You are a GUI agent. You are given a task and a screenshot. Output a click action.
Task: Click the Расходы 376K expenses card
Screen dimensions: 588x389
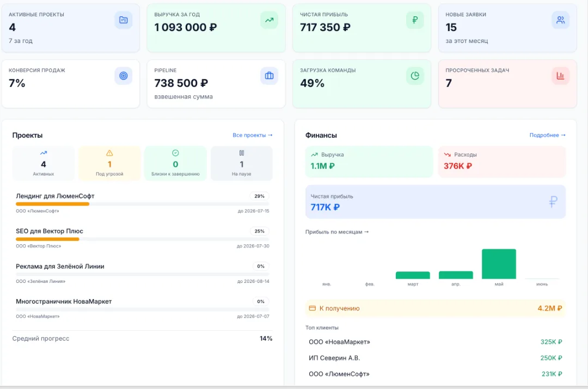pyautogui.click(x=502, y=162)
